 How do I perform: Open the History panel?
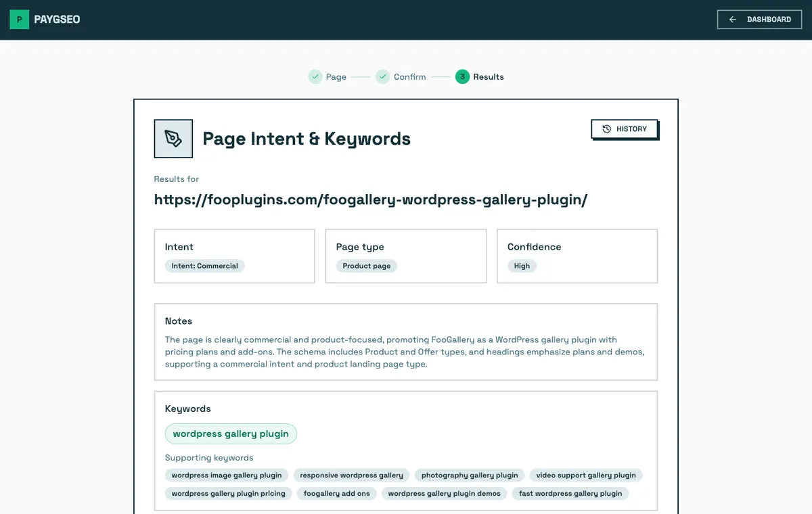click(x=624, y=128)
